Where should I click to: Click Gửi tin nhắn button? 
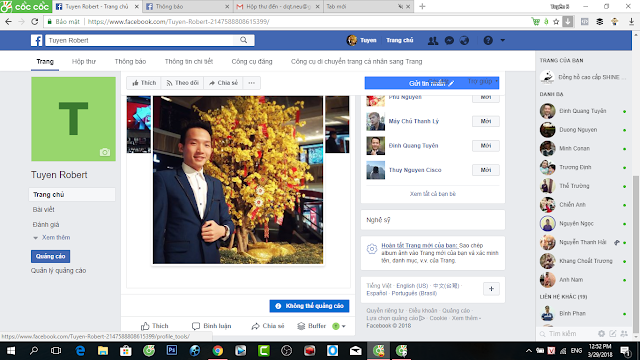coord(431,83)
